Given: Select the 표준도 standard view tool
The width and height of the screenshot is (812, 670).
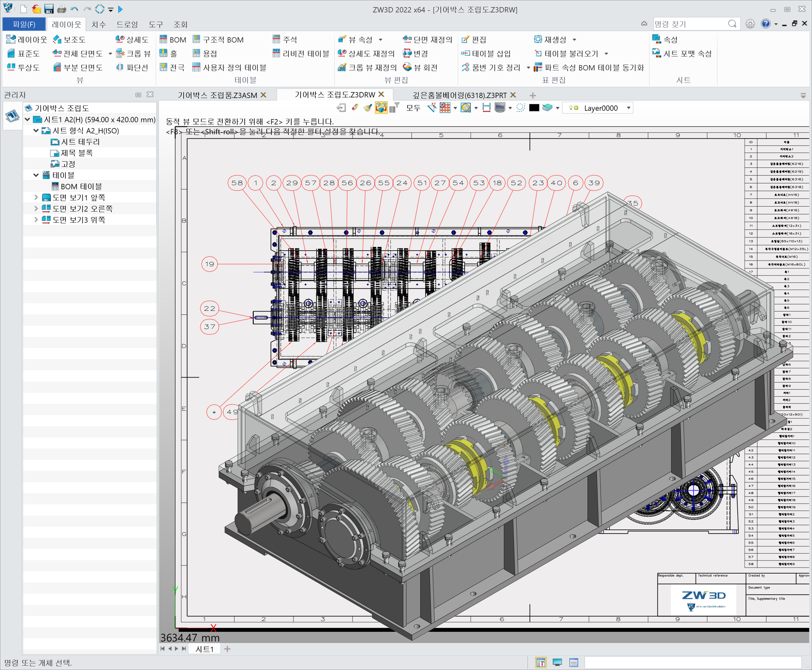Looking at the screenshot, I should coord(23,54).
